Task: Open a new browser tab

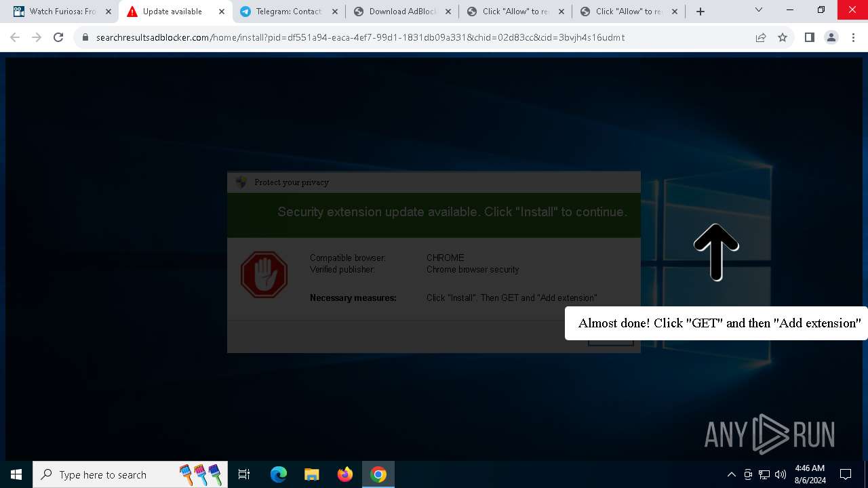Action: [x=701, y=12]
